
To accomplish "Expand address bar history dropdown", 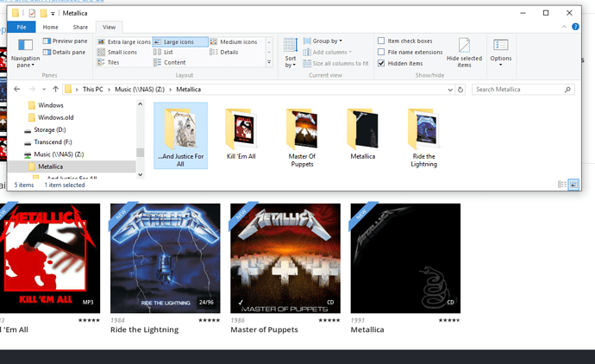I will [450, 90].
